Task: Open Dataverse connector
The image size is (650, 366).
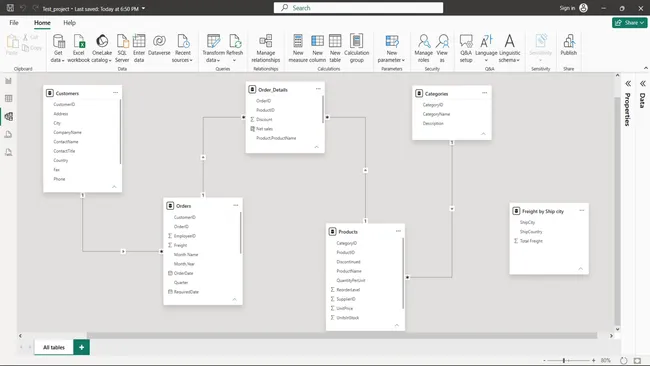Action: coord(159,46)
